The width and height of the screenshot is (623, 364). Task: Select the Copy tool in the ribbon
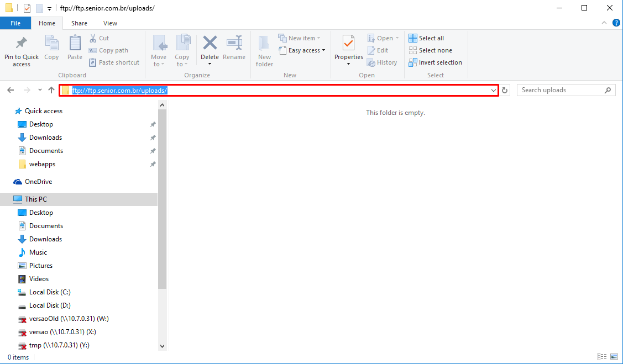coord(51,49)
